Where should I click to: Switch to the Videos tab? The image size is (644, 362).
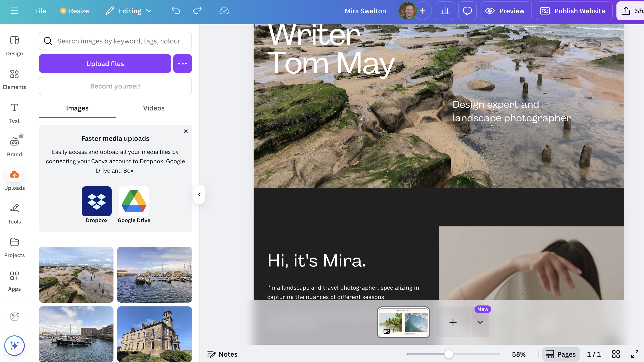tap(154, 108)
